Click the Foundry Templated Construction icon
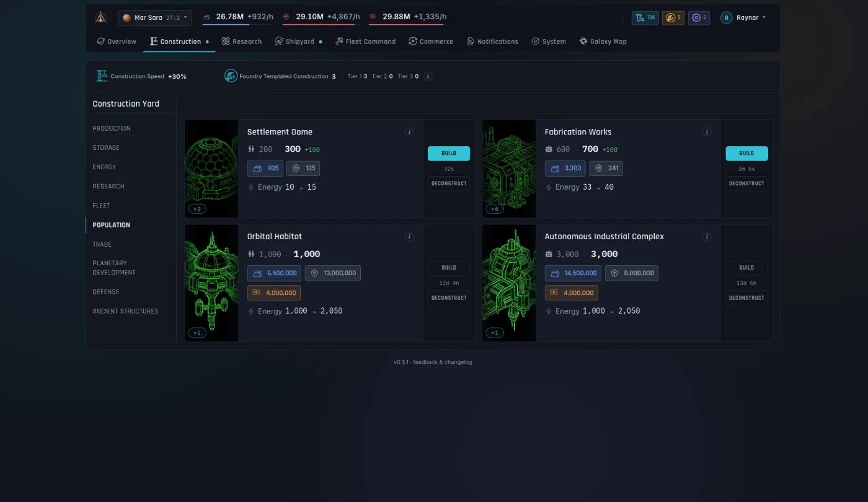The image size is (868, 502). [x=231, y=76]
